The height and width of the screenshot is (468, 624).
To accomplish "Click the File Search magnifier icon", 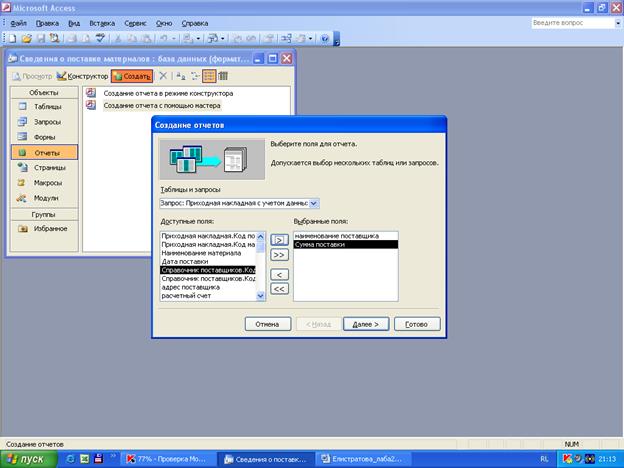I will (54, 38).
